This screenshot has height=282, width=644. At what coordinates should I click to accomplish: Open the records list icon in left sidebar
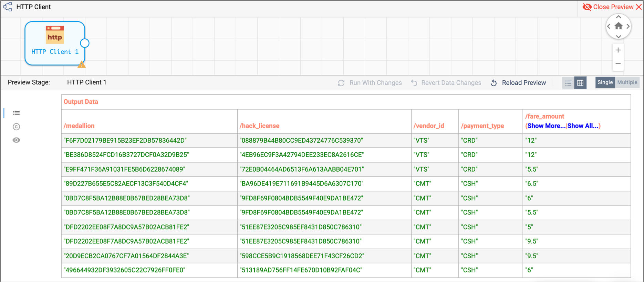(x=16, y=113)
